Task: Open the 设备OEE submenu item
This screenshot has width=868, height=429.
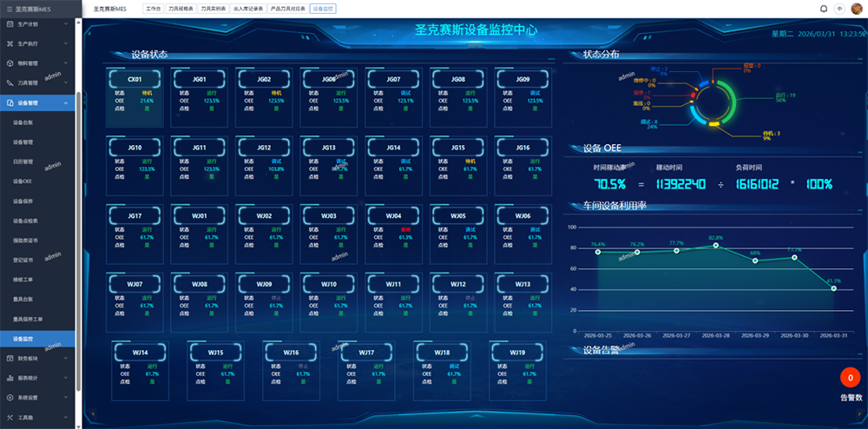Action: [x=23, y=181]
